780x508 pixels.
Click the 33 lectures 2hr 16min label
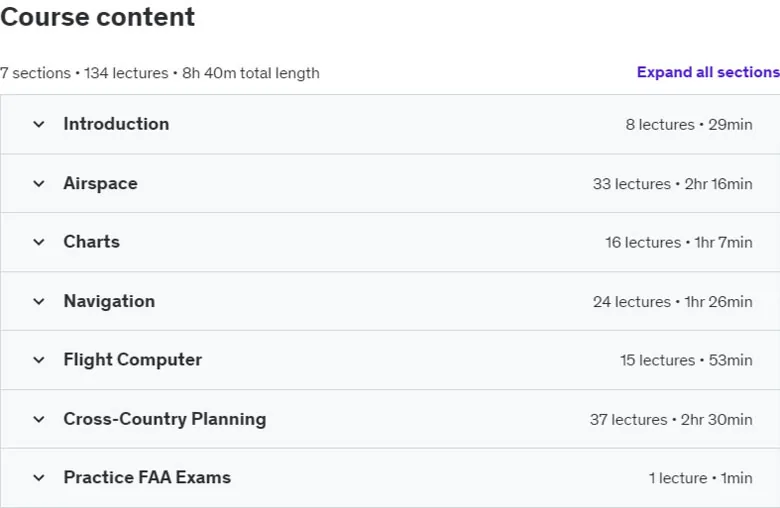pos(673,184)
